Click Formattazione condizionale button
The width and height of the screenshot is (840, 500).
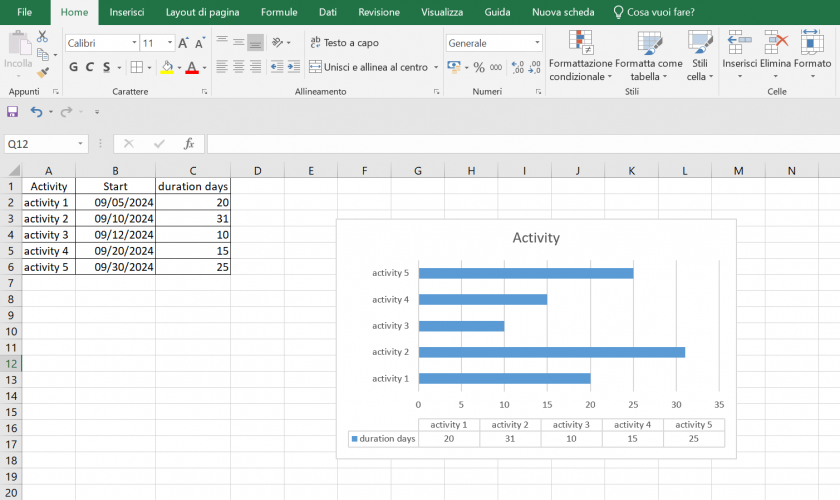coord(580,55)
